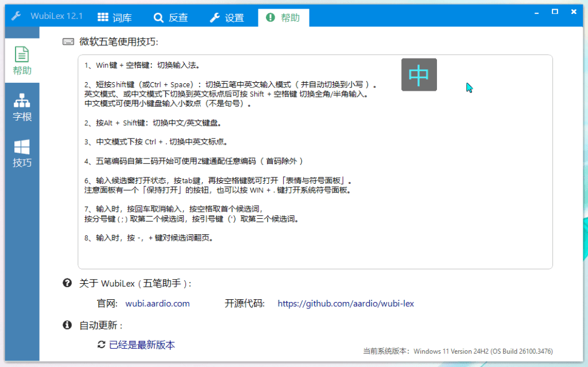This screenshot has width=588, height=367.
Task: Maximize the WubiLex window
Action: click(555, 12)
